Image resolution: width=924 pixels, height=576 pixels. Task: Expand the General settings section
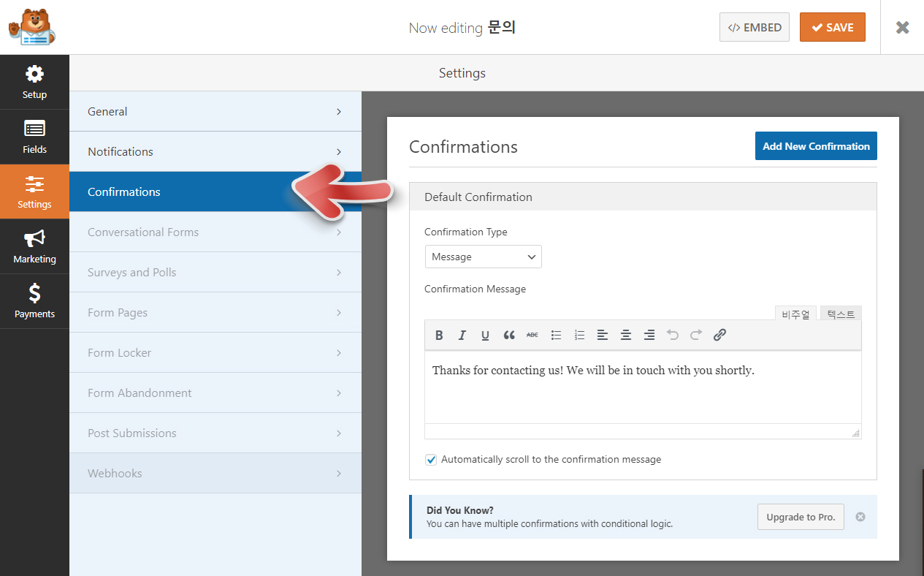pyautogui.click(x=215, y=111)
